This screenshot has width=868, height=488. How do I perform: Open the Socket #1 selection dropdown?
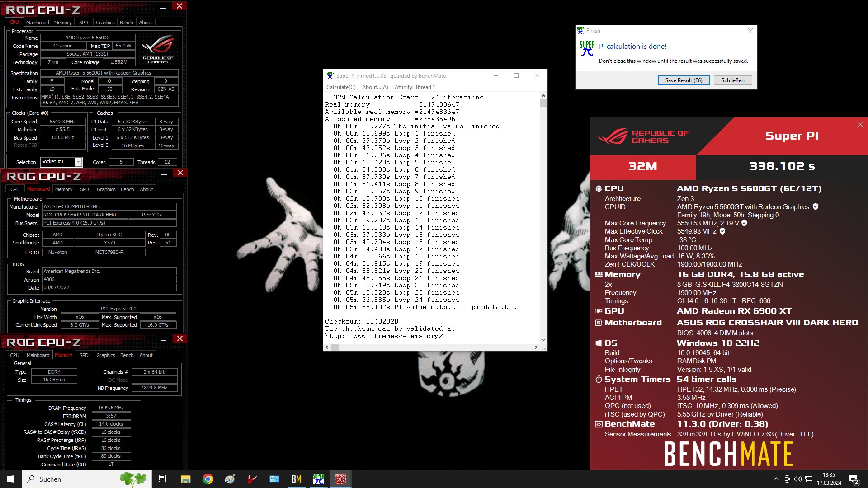tap(79, 162)
